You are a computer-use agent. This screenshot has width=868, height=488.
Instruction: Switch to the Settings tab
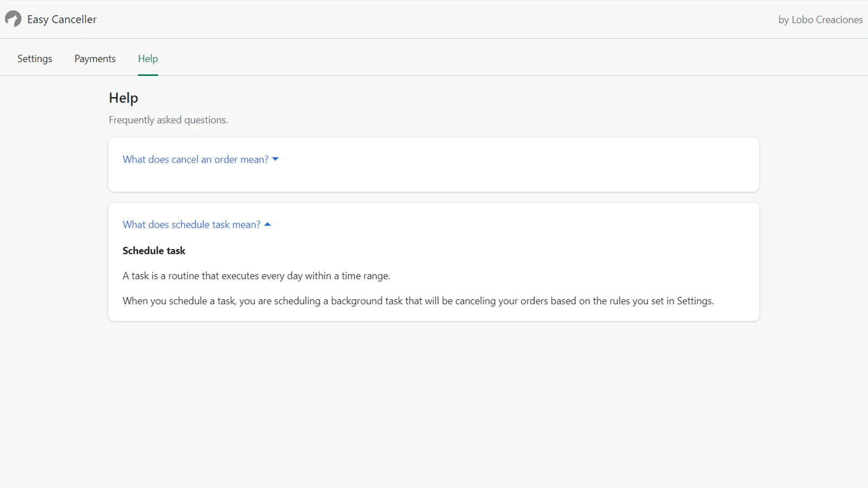click(x=34, y=59)
